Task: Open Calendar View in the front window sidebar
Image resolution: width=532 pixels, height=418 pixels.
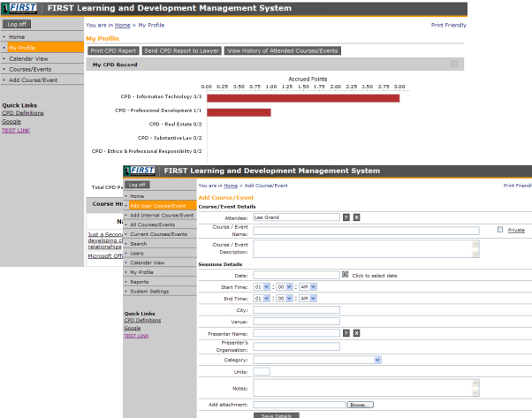Action: [148, 262]
